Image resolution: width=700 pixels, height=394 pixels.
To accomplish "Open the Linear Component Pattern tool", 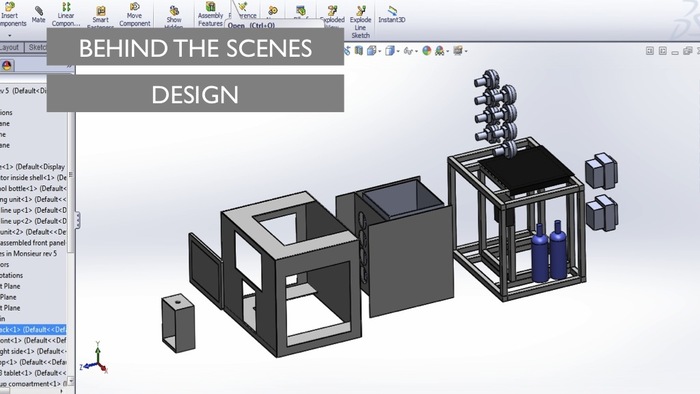I will (x=66, y=14).
